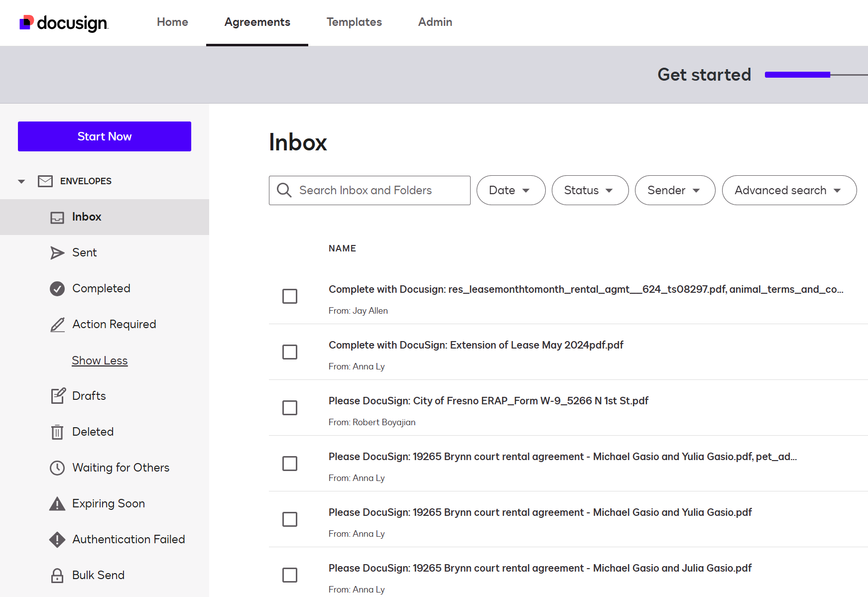868x597 pixels.
Task: Check the City of Fresno ERAP form row
Action: pyautogui.click(x=289, y=408)
